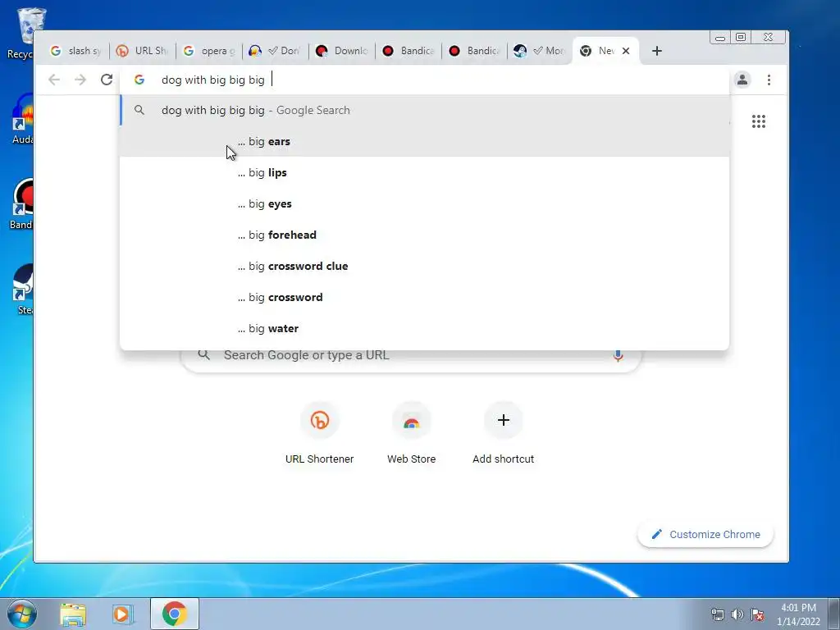Switch to the 'Don' tab

click(275, 51)
